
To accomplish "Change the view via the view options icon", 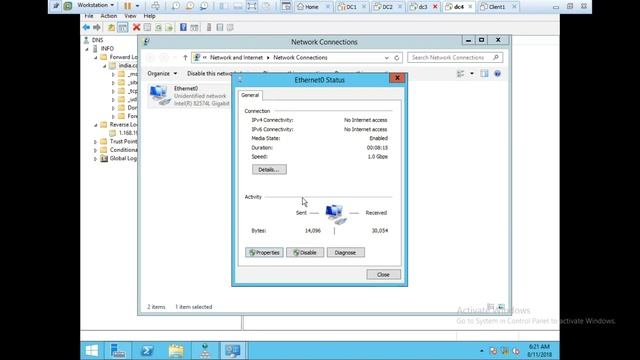I will (x=461, y=74).
